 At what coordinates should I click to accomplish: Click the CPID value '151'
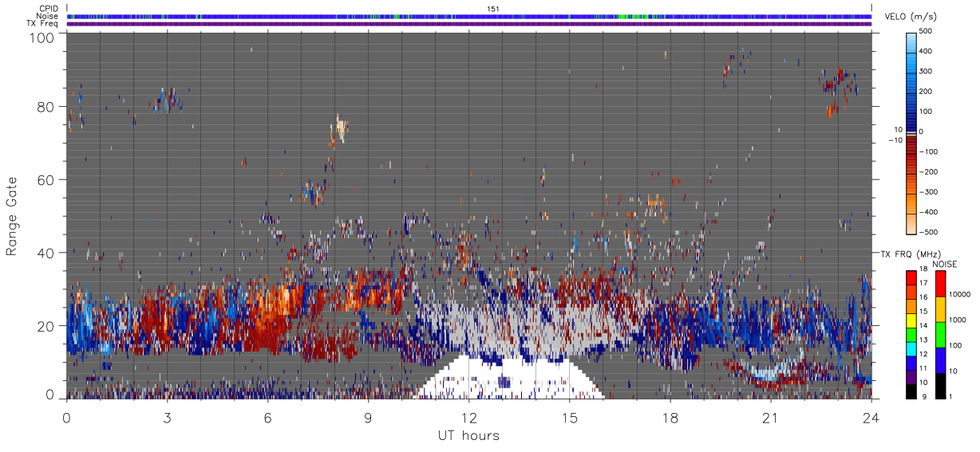click(x=492, y=9)
